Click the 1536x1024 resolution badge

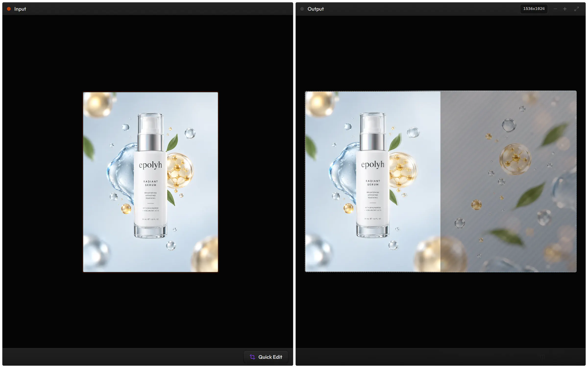click(534, 9)
